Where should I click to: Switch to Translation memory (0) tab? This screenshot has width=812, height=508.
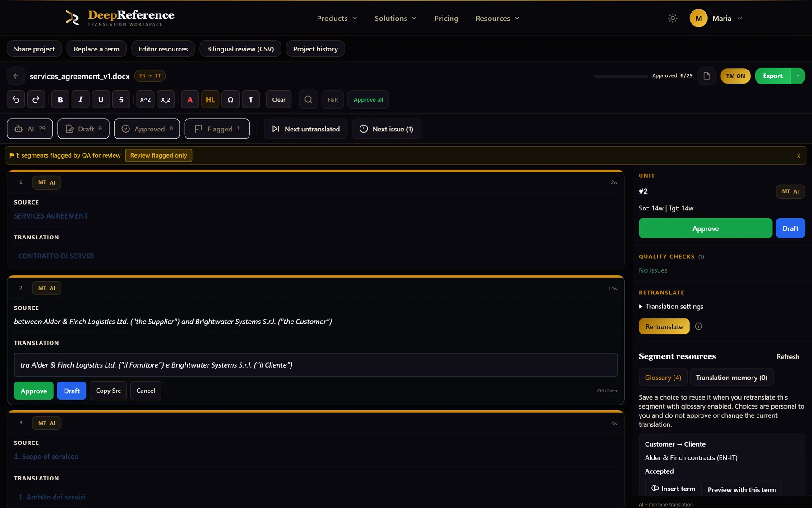point(731,378)
